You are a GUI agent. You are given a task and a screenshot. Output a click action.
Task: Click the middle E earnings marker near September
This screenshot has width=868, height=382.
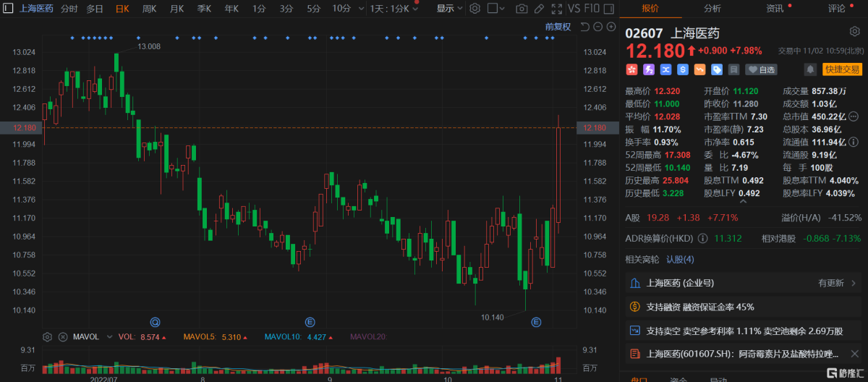click(x=310, y=321)
